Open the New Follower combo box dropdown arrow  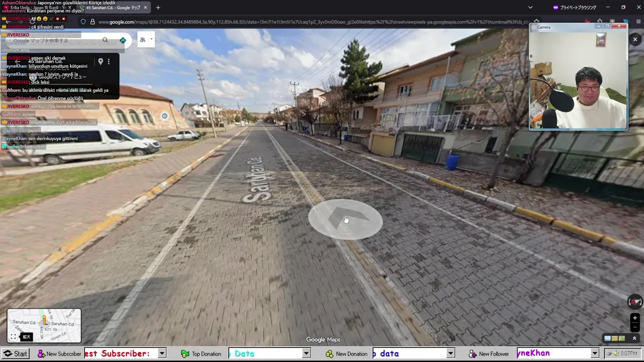pyautogui.click(x=595, y=354)
